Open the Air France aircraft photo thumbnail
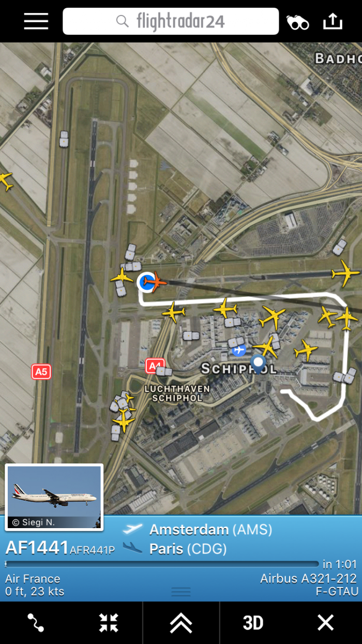The height and width of the screenshot is (644, 362). point(54,497)
